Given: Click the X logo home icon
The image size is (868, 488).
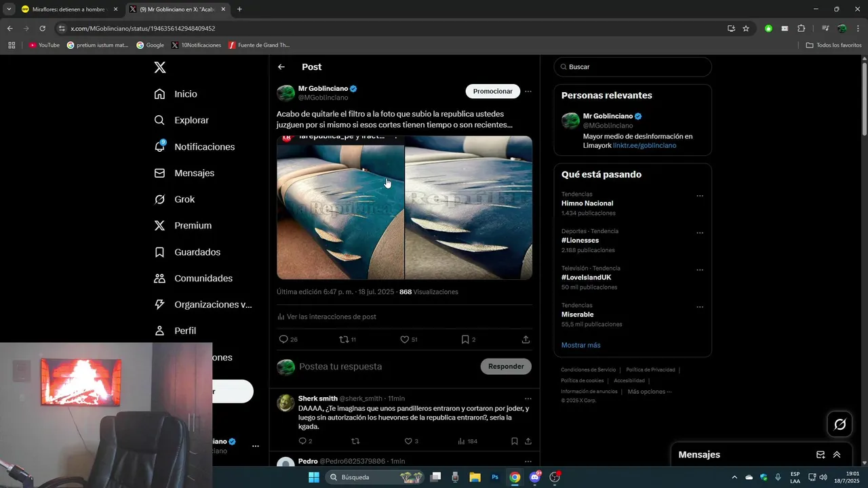Looking at the screenshot, I should point(159,67).
